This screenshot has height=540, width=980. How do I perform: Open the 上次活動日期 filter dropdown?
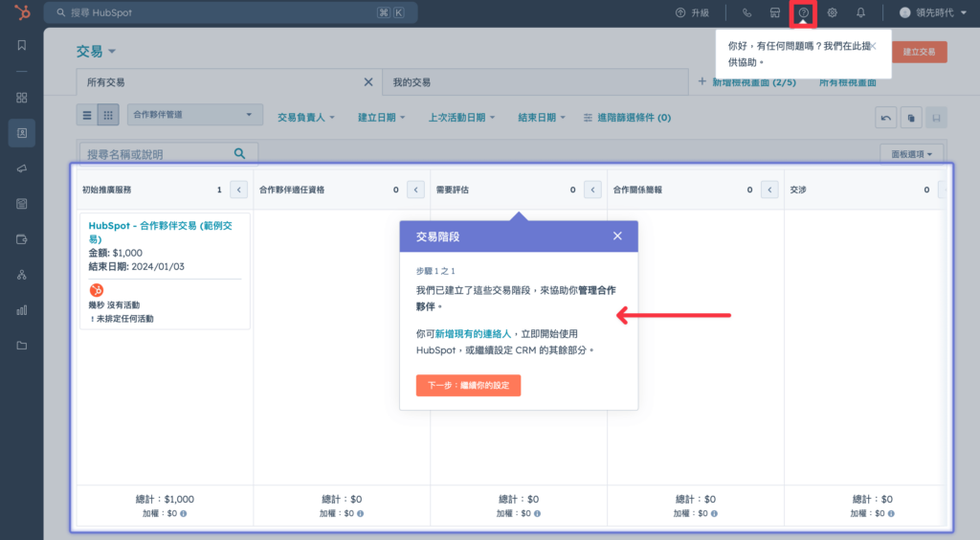[x=461, y=118]
